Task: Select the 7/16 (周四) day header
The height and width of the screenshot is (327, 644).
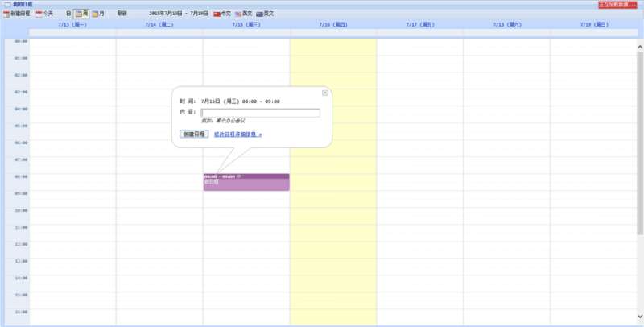Action: coord(333,25)
